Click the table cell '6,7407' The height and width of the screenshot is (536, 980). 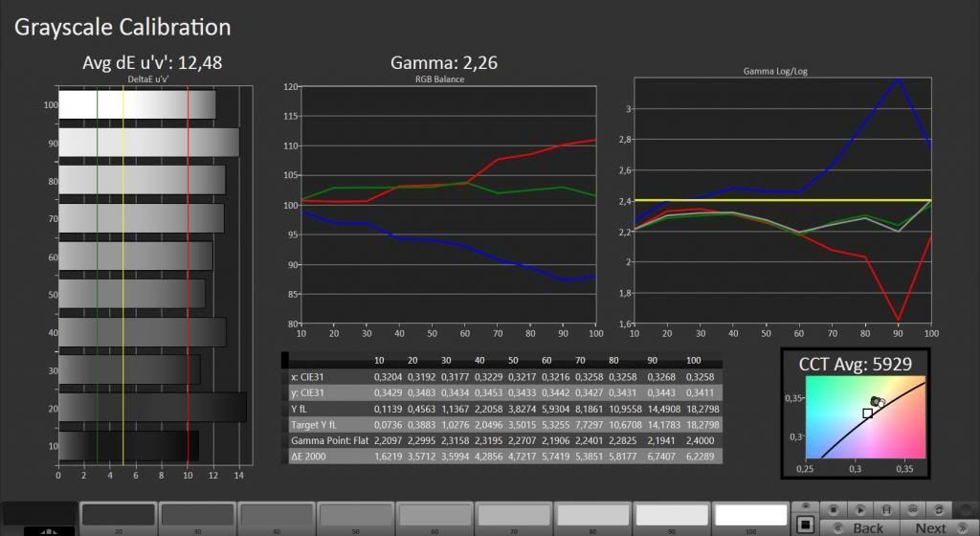661,456
